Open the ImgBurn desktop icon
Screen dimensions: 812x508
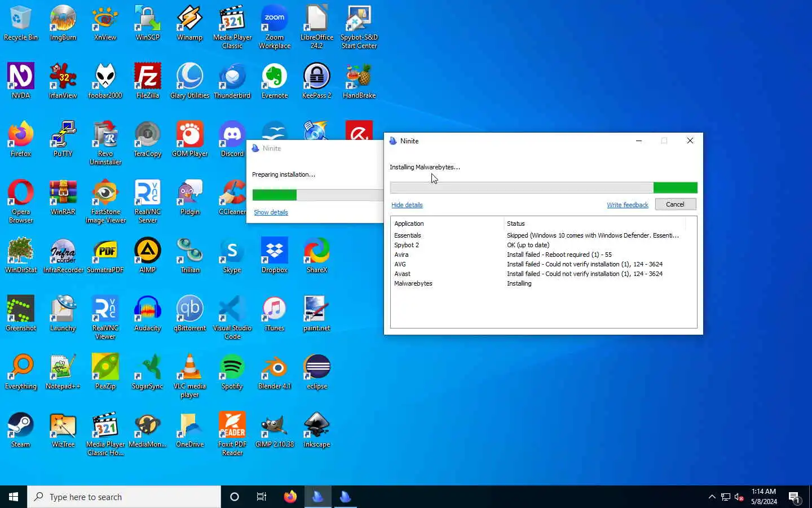(x=63, y=23)
